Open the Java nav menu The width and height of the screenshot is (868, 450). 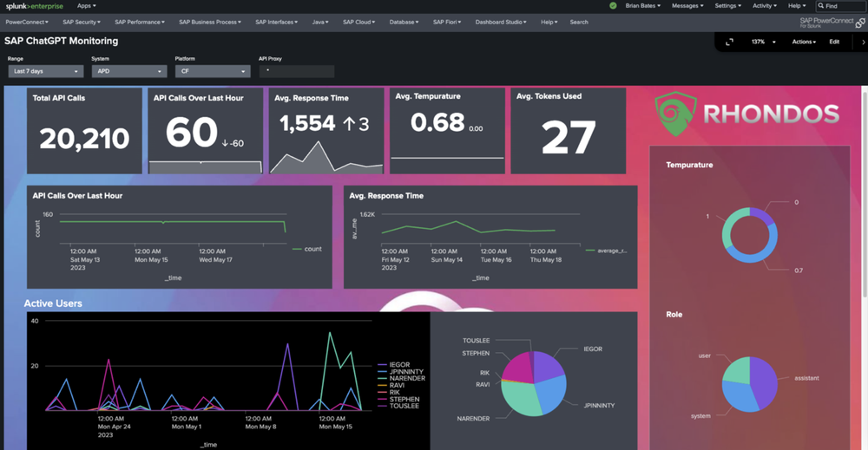(x=320, y=23)
